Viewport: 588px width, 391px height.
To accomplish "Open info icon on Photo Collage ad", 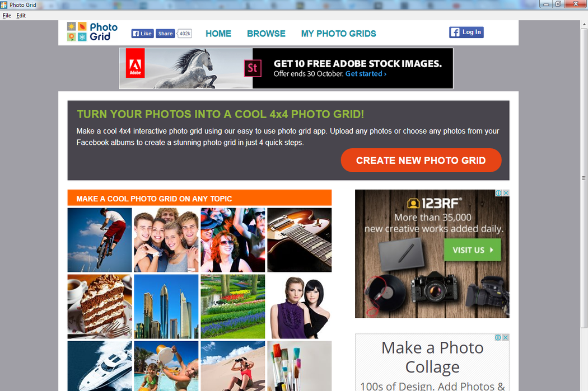I will click(498, 338).
